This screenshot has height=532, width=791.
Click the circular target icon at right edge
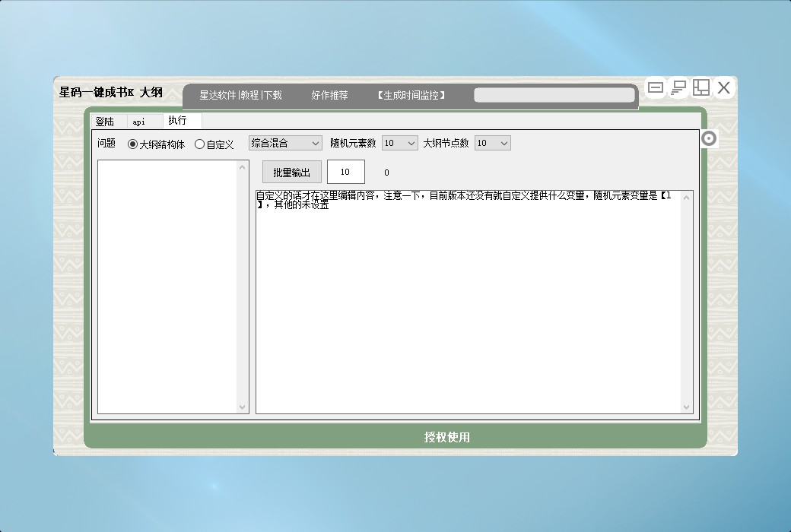click(709, 138)
